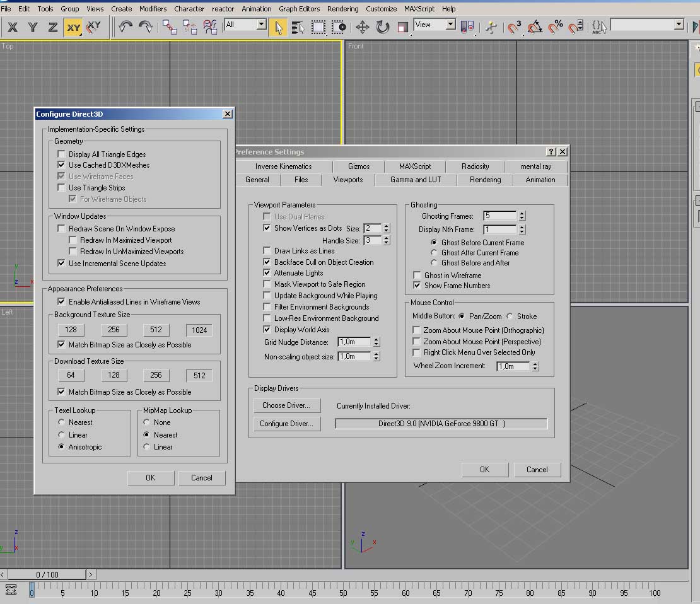Click the Select and Link tool
The width and height of the screenshot is (700, 604).
coord(170,26)
